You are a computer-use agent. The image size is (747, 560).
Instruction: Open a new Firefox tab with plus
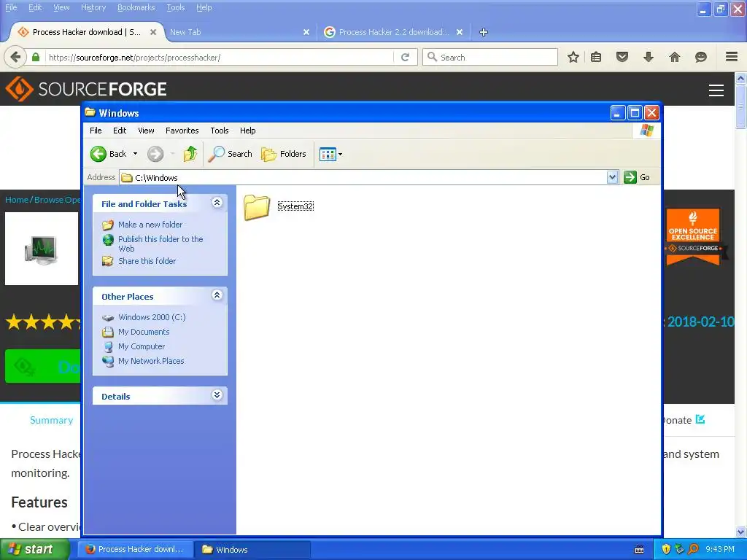tap(484, 32)
